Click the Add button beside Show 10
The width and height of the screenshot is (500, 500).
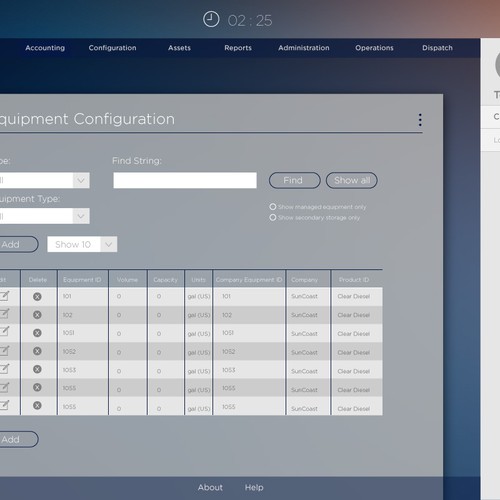point(18,244)
